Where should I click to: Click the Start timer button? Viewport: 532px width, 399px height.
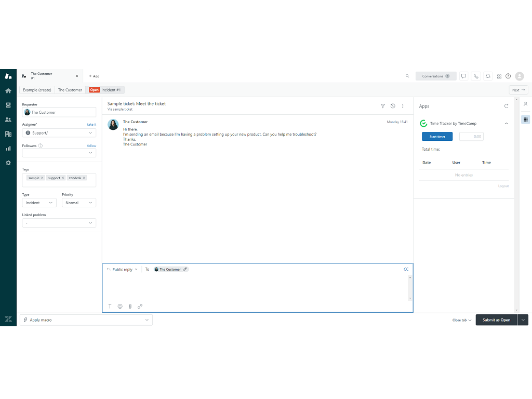pos(437,137)
